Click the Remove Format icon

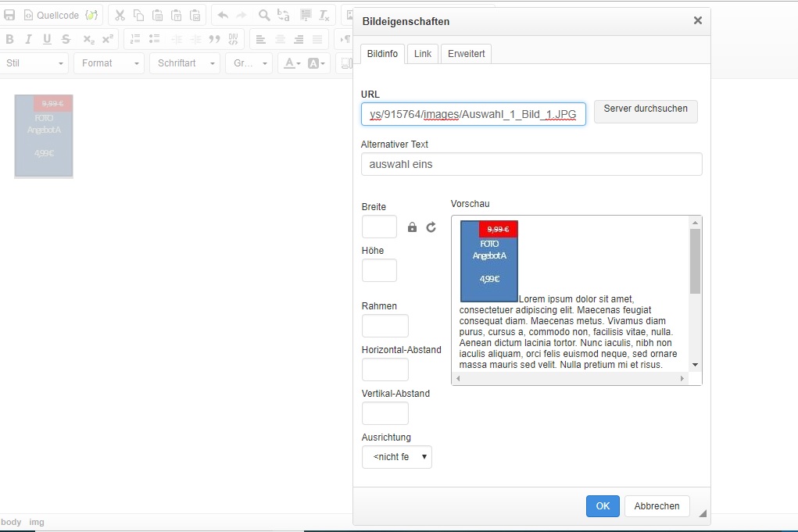pos(324,15)
